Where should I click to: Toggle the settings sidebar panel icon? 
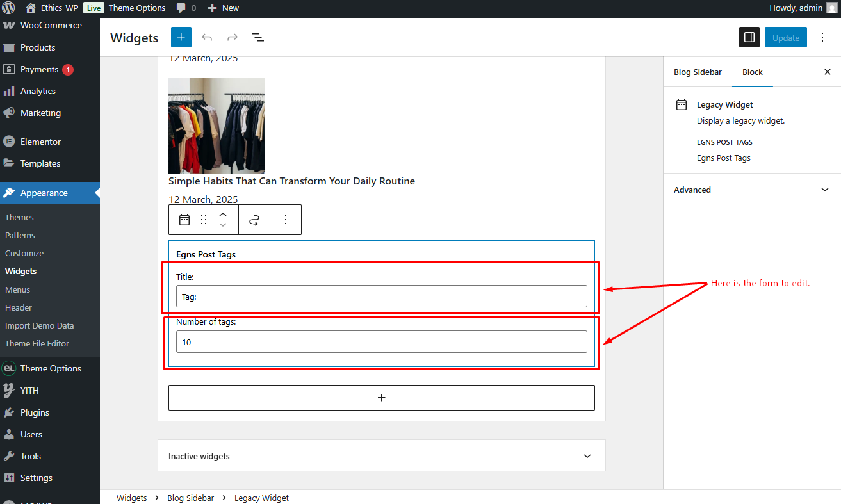[749, 37]
